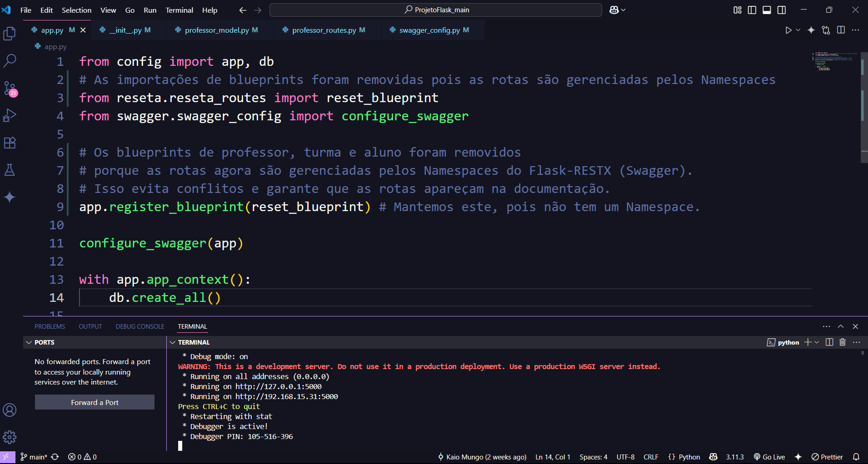Open editor More Actions ellipsis

click(856, 30)
